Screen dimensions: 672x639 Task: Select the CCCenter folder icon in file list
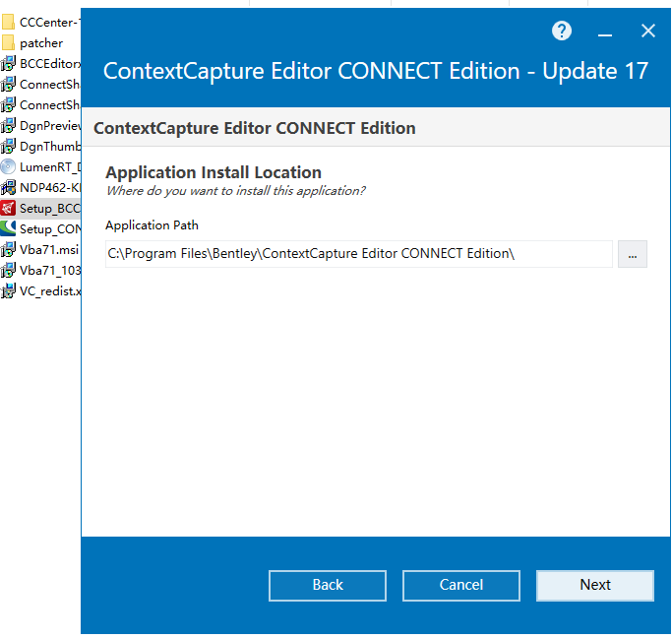tap(8, 23)
